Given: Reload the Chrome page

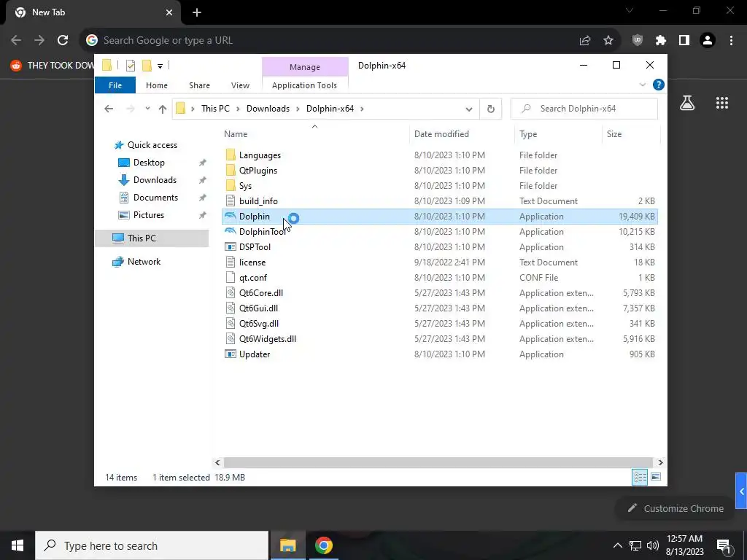Looking at the screenshot, I should coord(63,40).
